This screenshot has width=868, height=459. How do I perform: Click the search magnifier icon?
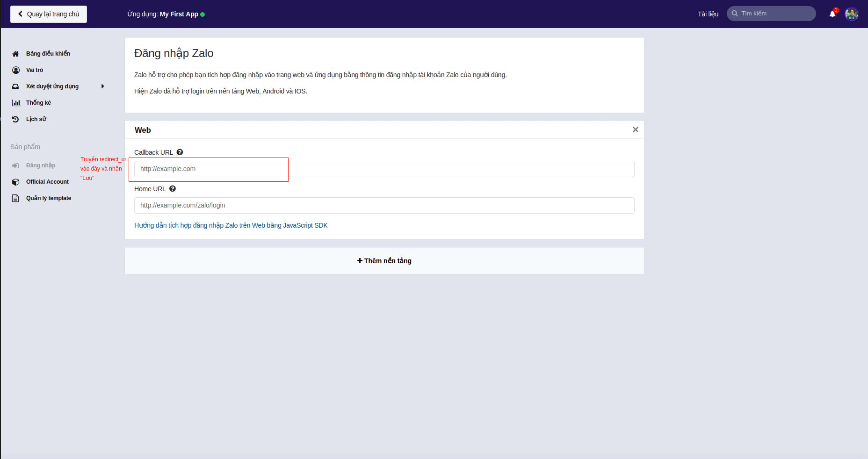pyautogui.click(x=735, y=14)
